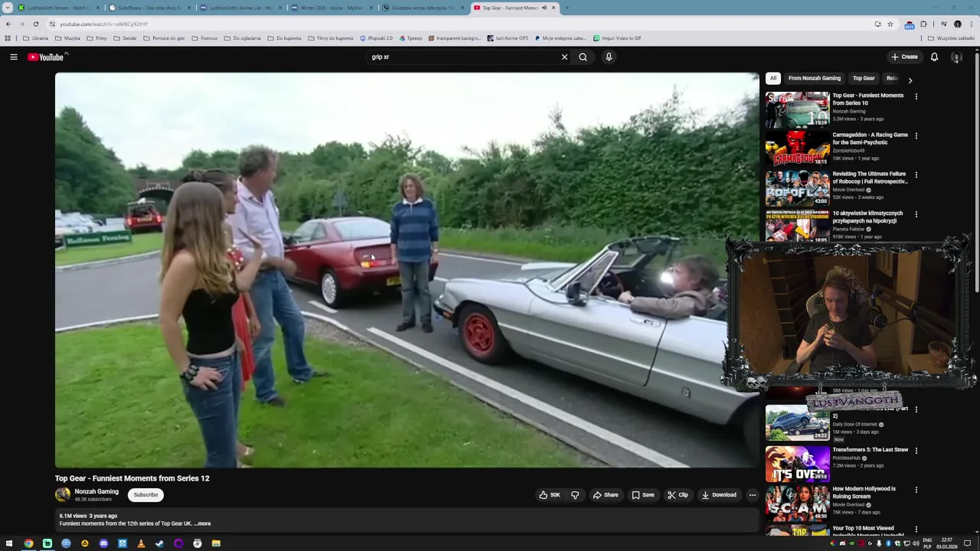Viewport: 980px width, 551px height.
Task: Create a clip with the Clip button
Action: point(677,495)
